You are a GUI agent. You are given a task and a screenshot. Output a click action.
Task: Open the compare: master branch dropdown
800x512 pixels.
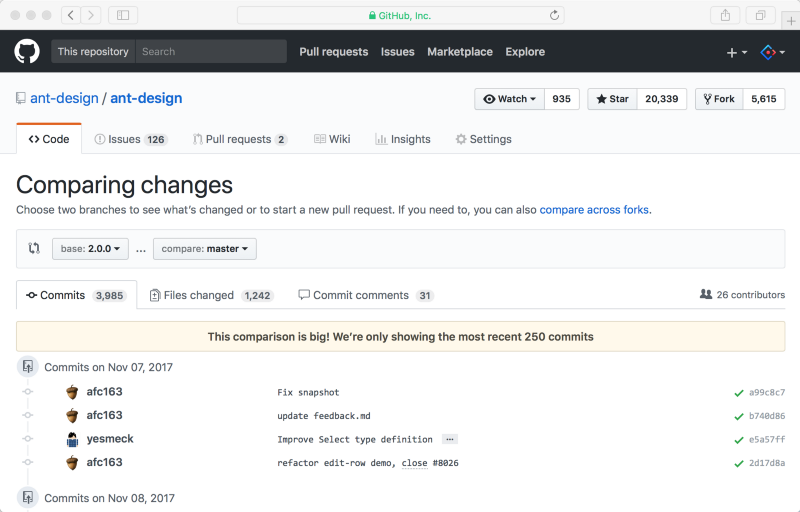(x=204, y=249)
